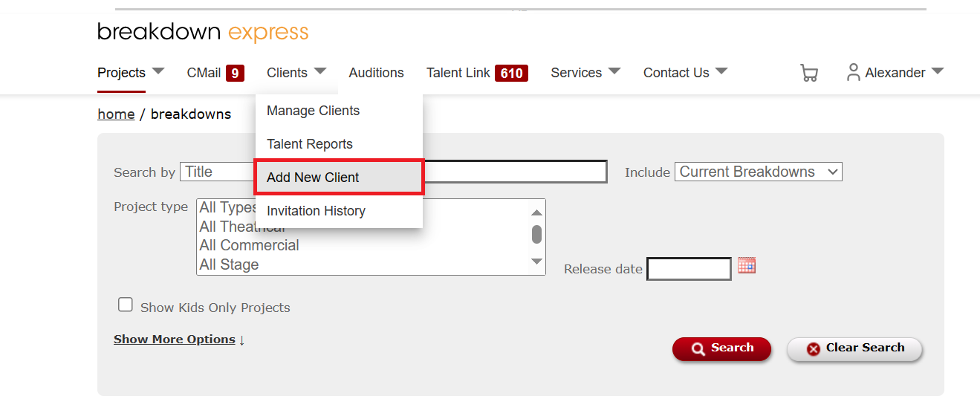Click the Talent Link 610 badge

click(x=511, y=73)
